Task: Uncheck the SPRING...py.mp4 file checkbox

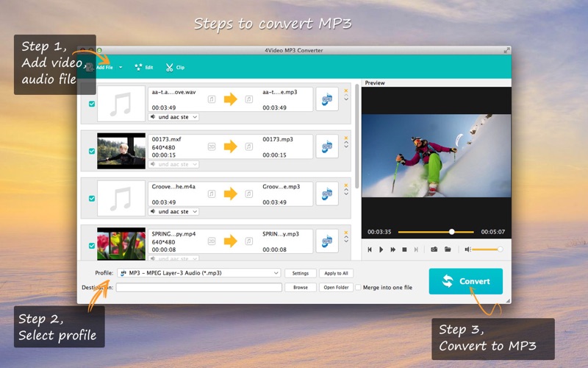Action: (92, 246)
